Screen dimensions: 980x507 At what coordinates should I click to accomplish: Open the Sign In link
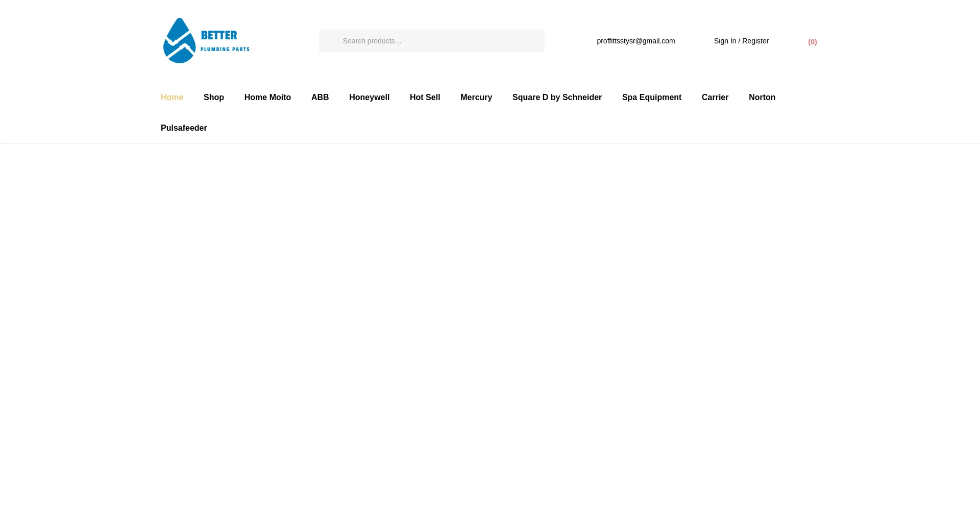pyautogui.click(x=725, y=41)
